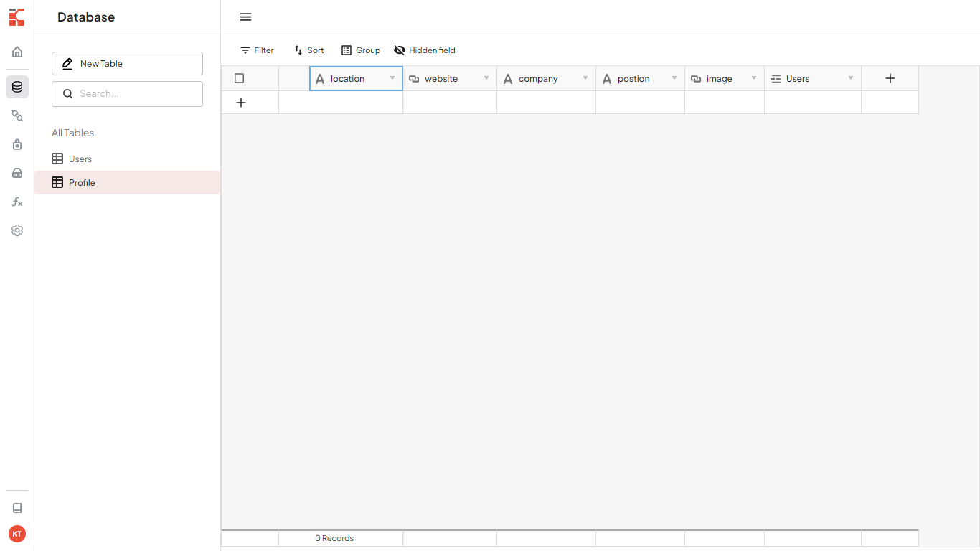The width and height of the screenshot is (980, 551).
Task: Open the settings gear icon
Action: pos(17,230)
